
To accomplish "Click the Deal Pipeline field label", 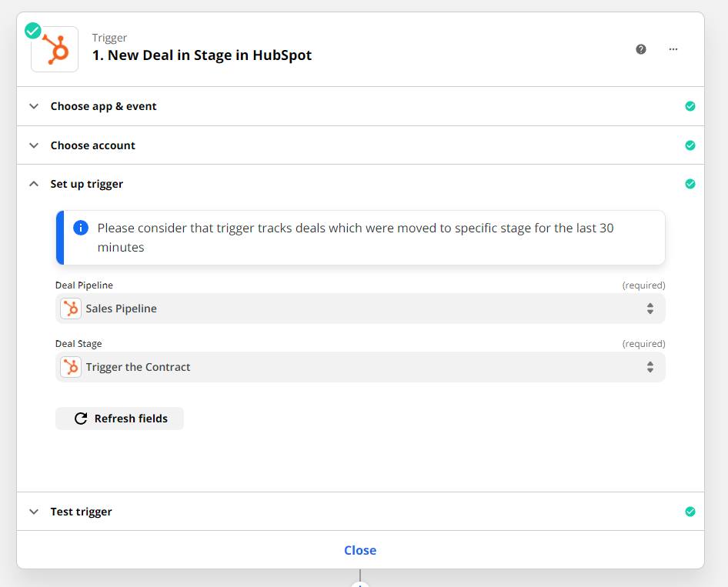I will [x=84, y=285].
